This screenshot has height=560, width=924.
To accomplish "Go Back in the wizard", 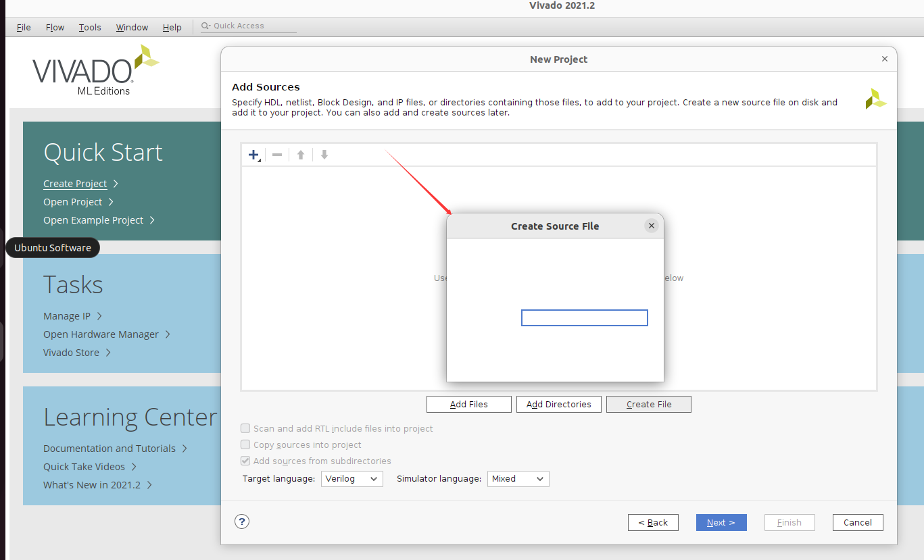I will tap(653, 522).
